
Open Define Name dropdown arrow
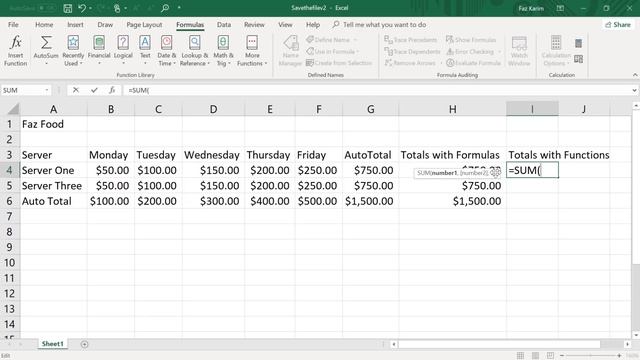click(x=355, y=40)
